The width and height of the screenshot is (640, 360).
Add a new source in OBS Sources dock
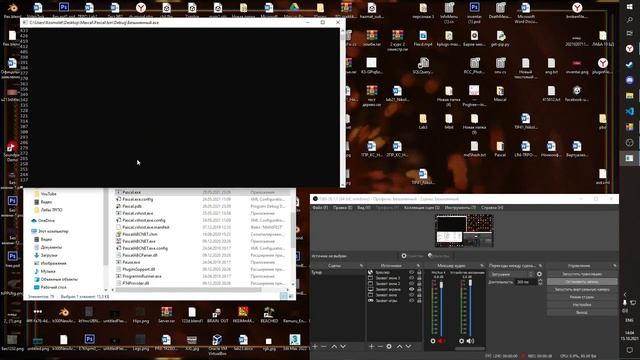coord(371,346)
